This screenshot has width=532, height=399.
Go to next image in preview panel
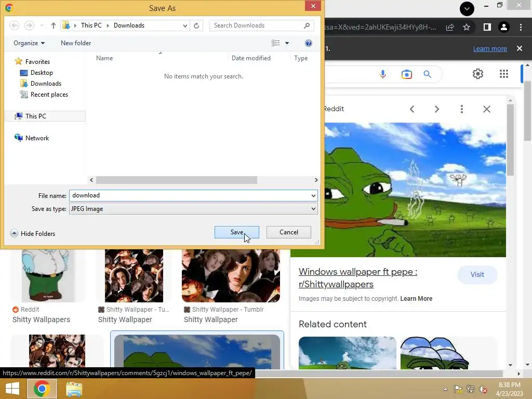pos(436,109)
